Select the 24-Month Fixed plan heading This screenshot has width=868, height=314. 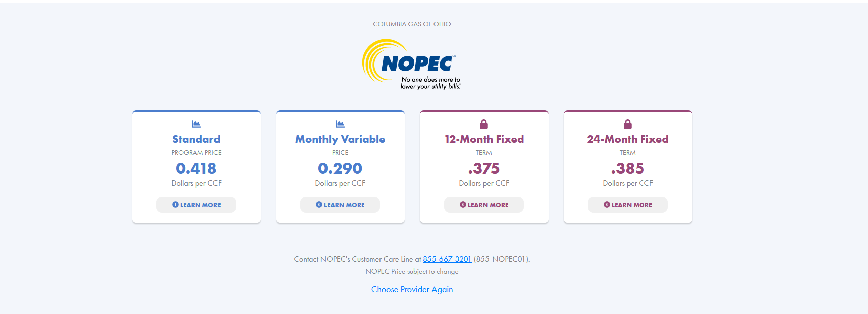[x=628, y=139]
